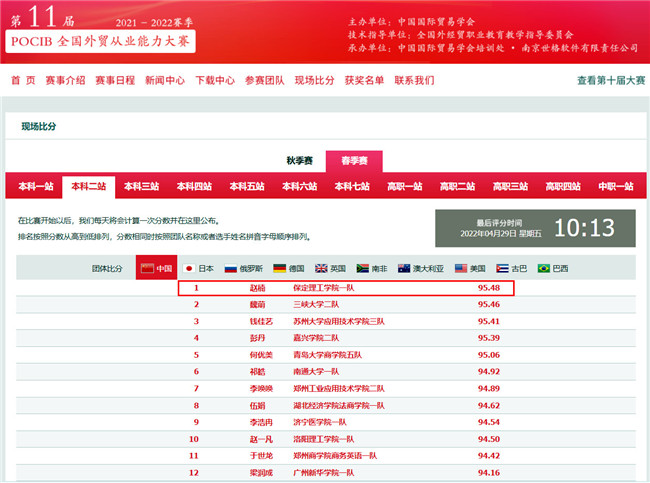Screen dimensions: 650x483
Task: Select the 本科二站 tab
Action: (x=89, y=187)
